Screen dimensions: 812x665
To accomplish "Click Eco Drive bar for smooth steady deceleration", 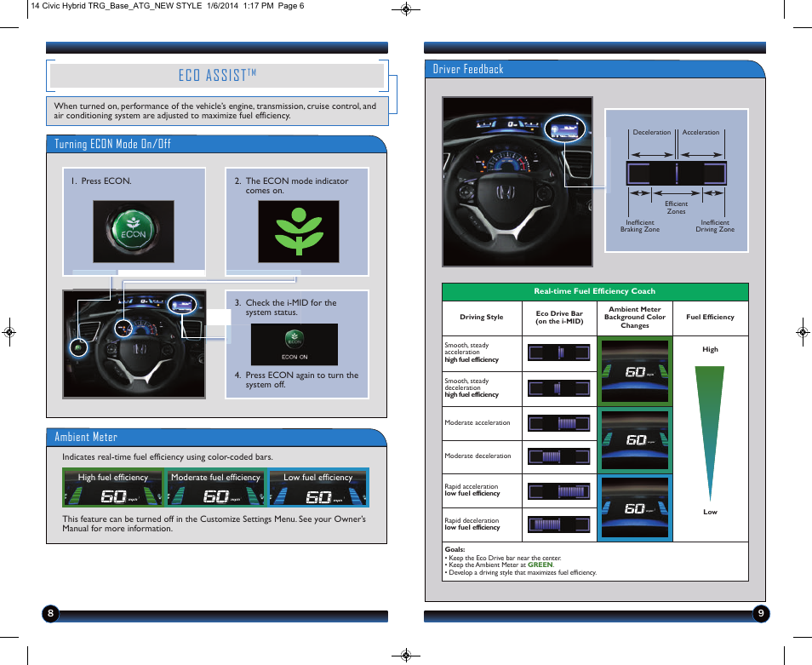I will (x=558, y=388).
